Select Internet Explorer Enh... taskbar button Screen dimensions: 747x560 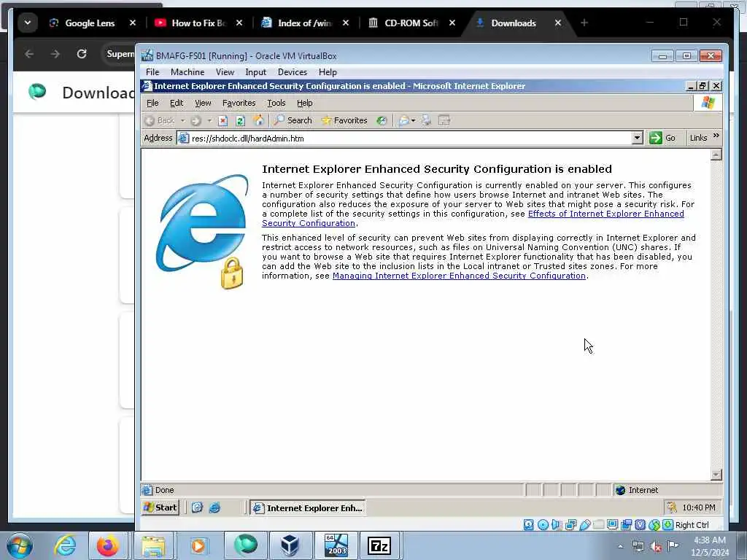308,508
